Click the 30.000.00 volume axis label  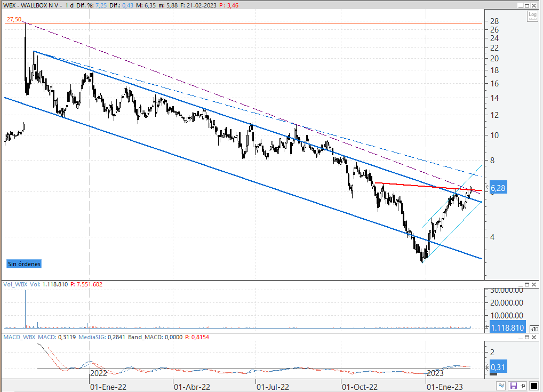506,291
